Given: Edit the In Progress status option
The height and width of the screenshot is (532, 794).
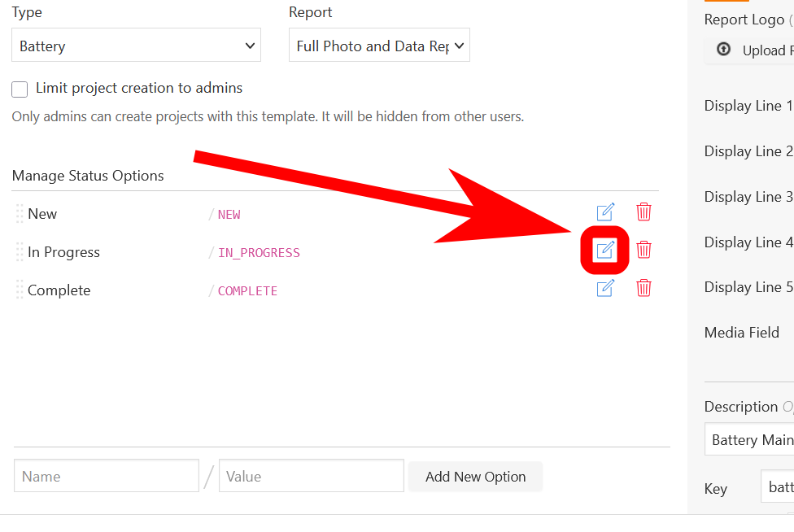Looking at the screenshot, I should pyautogui.click(x=605, y=250).
